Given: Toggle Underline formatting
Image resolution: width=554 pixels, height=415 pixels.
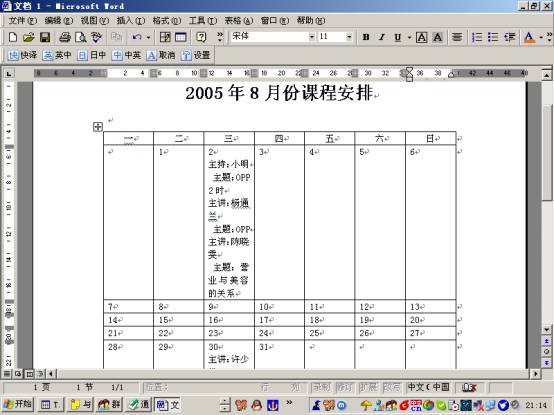Looking at the screenshot, I should (398, 37).
